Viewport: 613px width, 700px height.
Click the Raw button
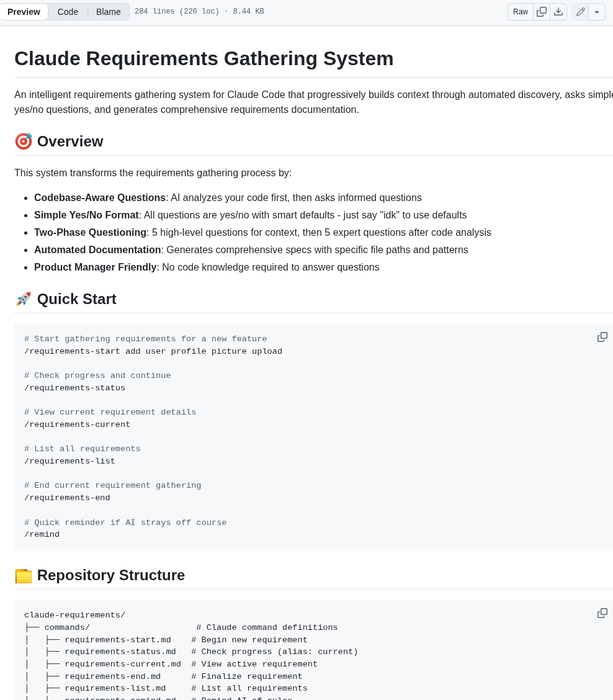(521, 12)
